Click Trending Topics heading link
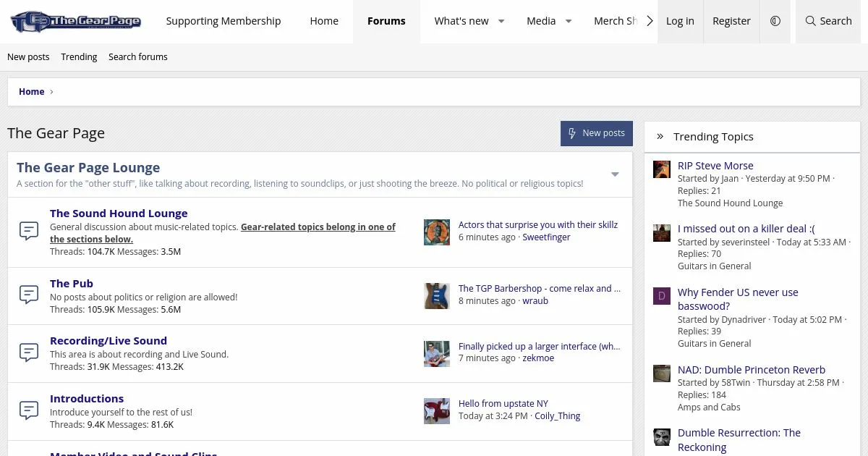 point(713,137)
